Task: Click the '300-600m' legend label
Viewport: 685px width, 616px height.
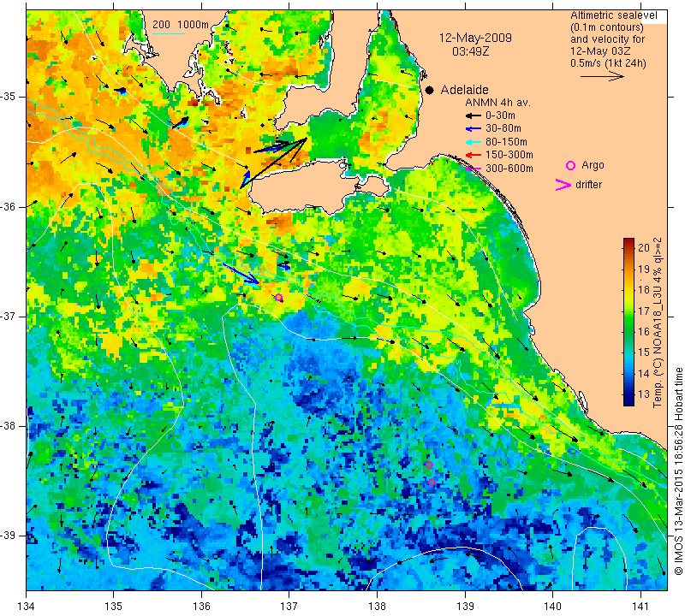Action: click(509, 169)
